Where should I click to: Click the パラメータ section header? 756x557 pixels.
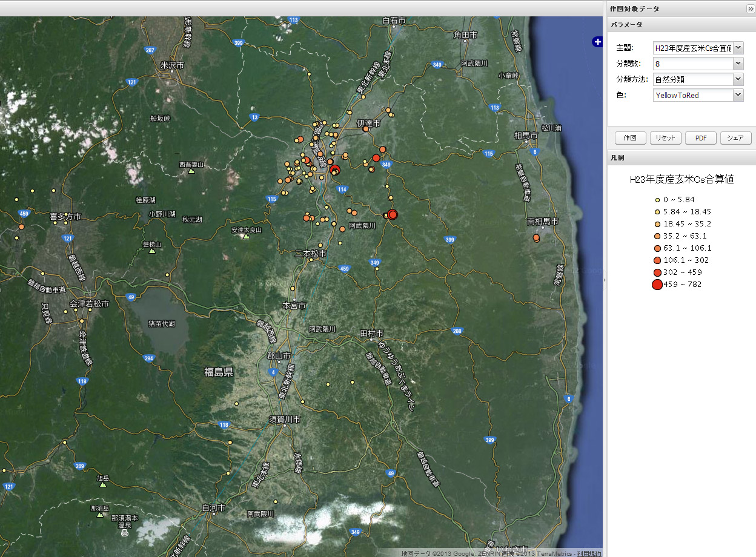[681, 25]
